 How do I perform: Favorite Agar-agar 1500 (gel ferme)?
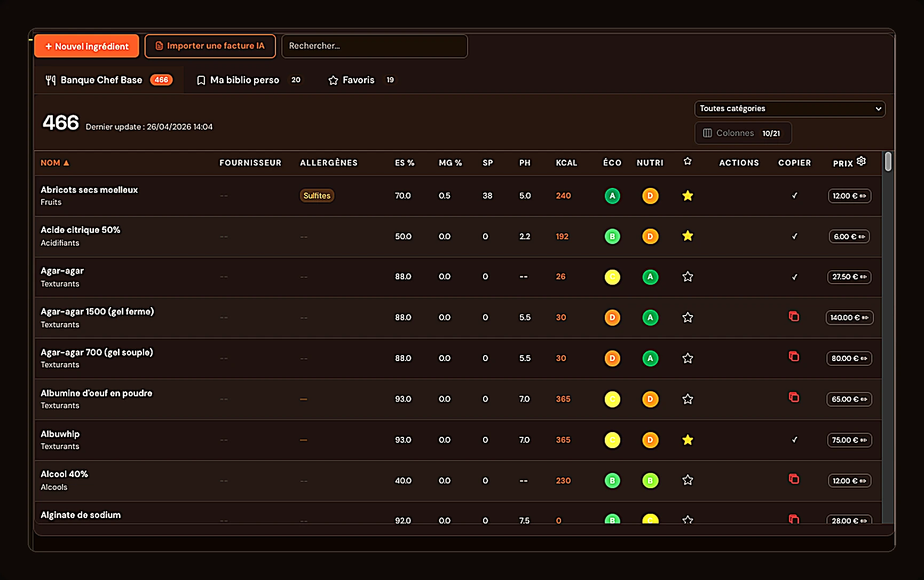point(688,317)
